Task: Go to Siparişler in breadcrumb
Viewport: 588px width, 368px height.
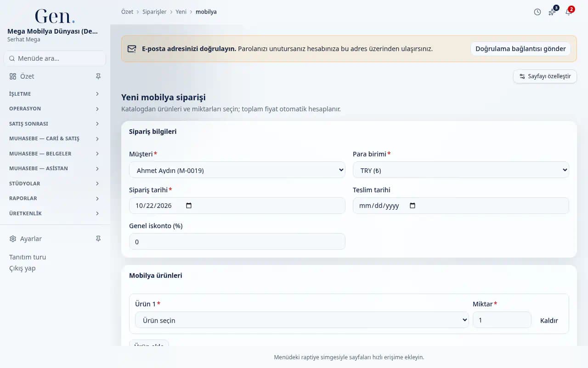Action: tap(154, 12)
